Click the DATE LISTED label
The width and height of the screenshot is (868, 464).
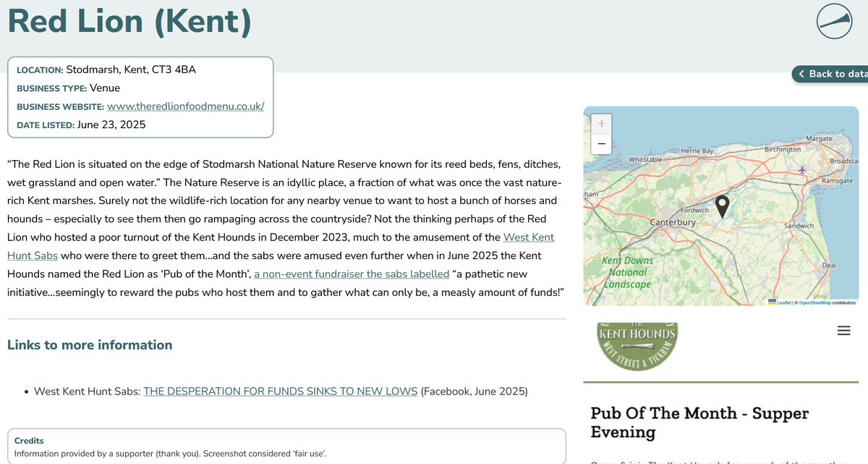point(46,125)
